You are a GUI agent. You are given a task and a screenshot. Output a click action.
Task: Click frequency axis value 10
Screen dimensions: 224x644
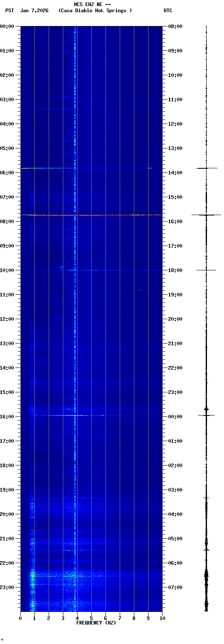tap(162, 618)
